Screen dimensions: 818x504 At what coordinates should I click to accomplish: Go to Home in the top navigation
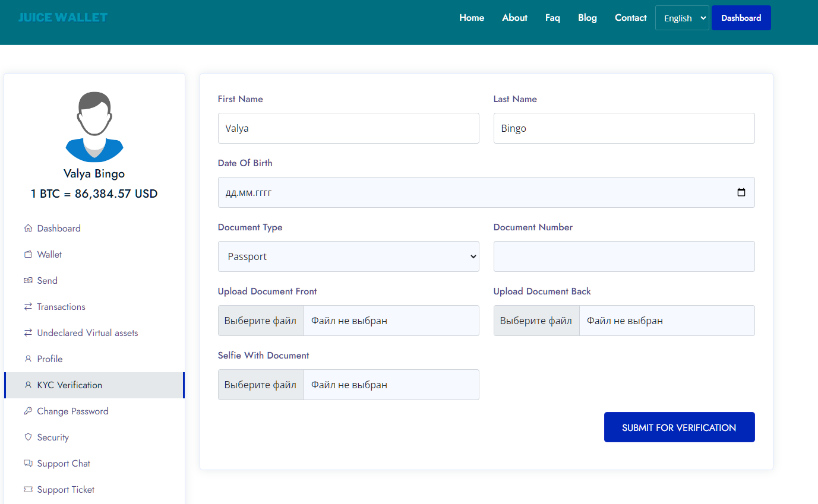(x=472, y=18)
